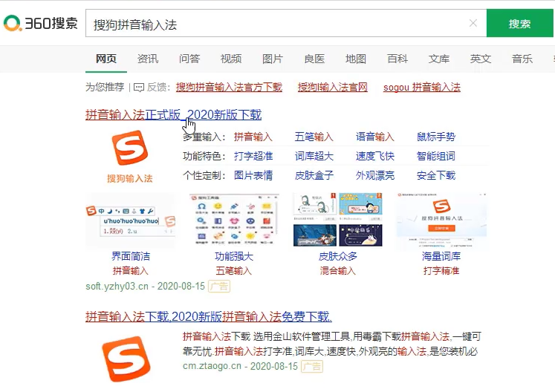Click the description text of the second result
555x392 pixels.
pos(331,344)
